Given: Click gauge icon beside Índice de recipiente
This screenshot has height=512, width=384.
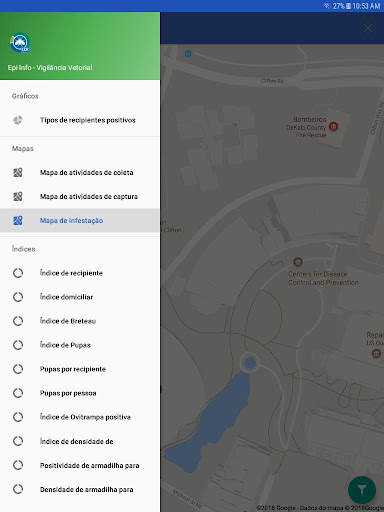Looking at the screenshot, I should coord(18,273).
